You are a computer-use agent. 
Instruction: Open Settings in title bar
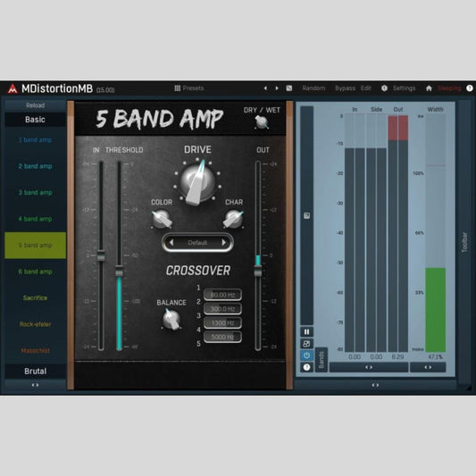404,88
